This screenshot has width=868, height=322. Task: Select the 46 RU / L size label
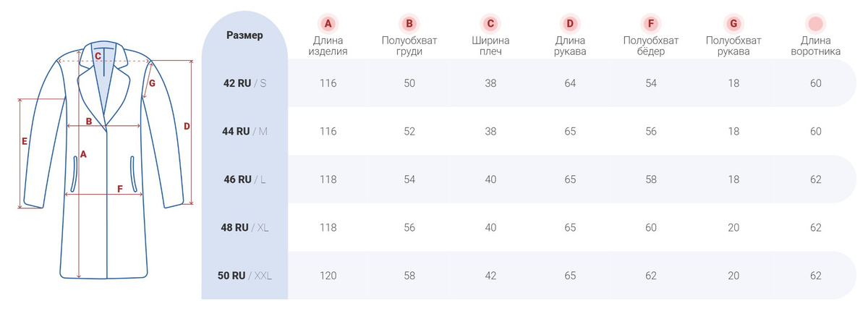(x=244, y=179)
